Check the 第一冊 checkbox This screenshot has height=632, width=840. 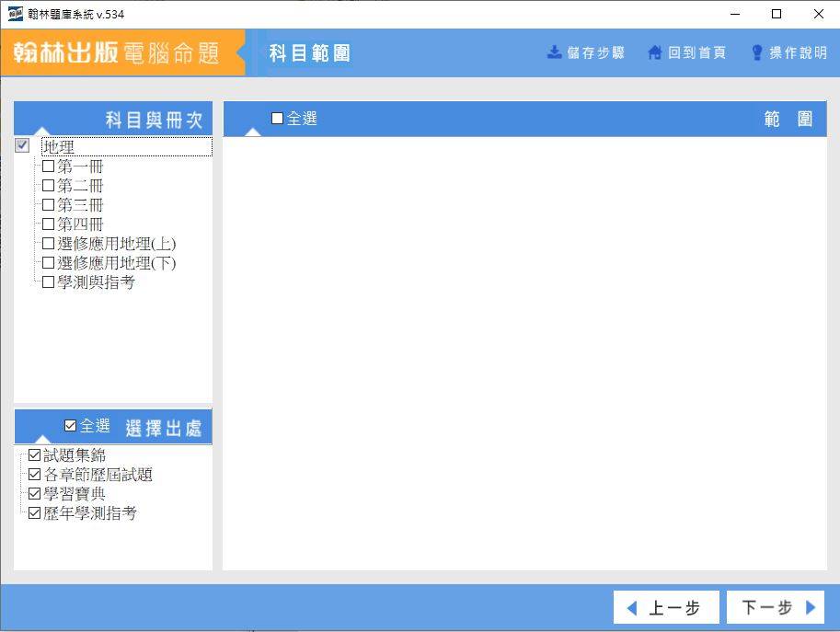tap(48, 166)
